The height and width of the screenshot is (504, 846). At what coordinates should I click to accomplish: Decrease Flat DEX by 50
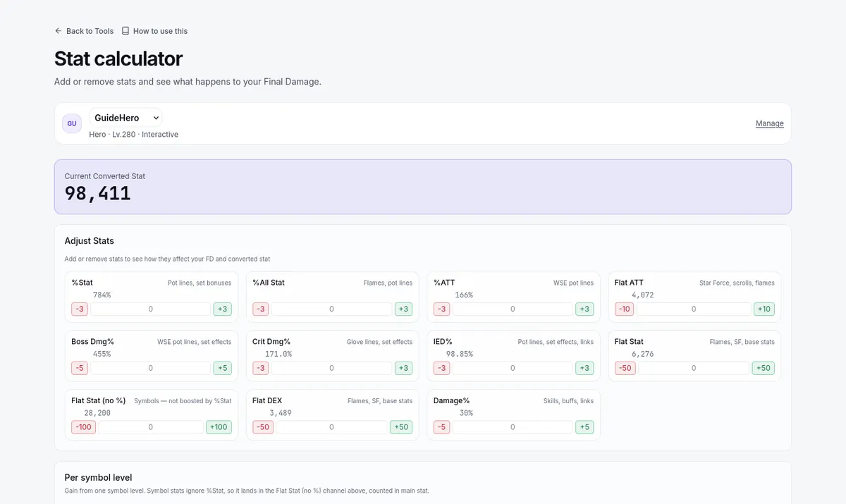[263, 427]
